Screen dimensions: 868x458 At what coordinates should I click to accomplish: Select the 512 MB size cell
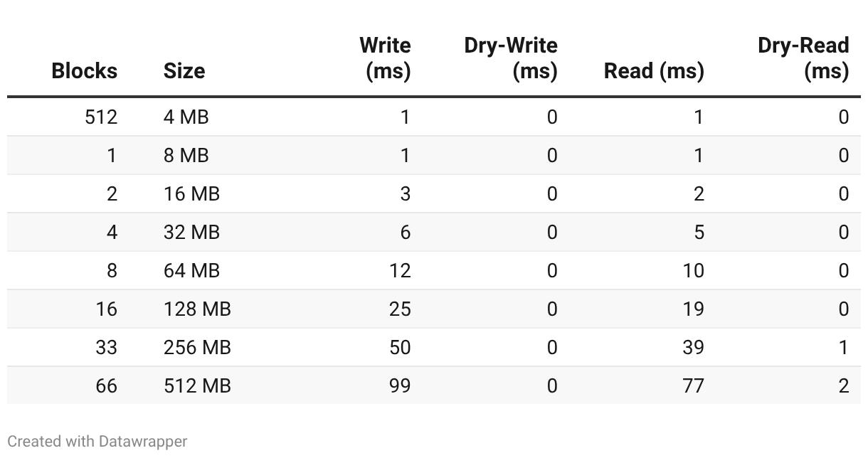tap(197, 385)
